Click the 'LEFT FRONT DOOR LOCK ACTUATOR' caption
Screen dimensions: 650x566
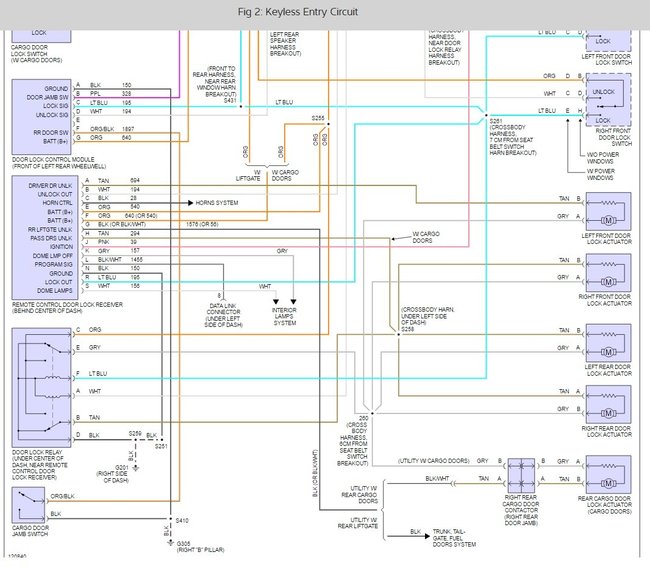606,239
